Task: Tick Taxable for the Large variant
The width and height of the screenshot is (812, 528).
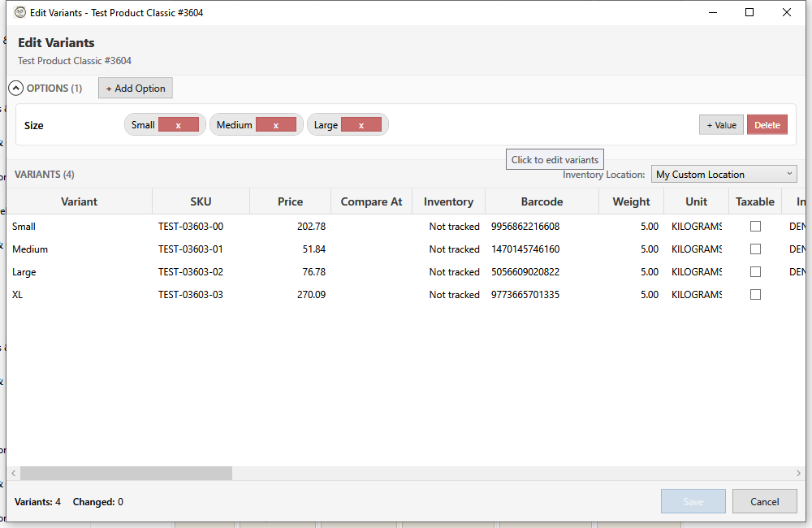Action: pyautogui.click(x=755, y=271)
